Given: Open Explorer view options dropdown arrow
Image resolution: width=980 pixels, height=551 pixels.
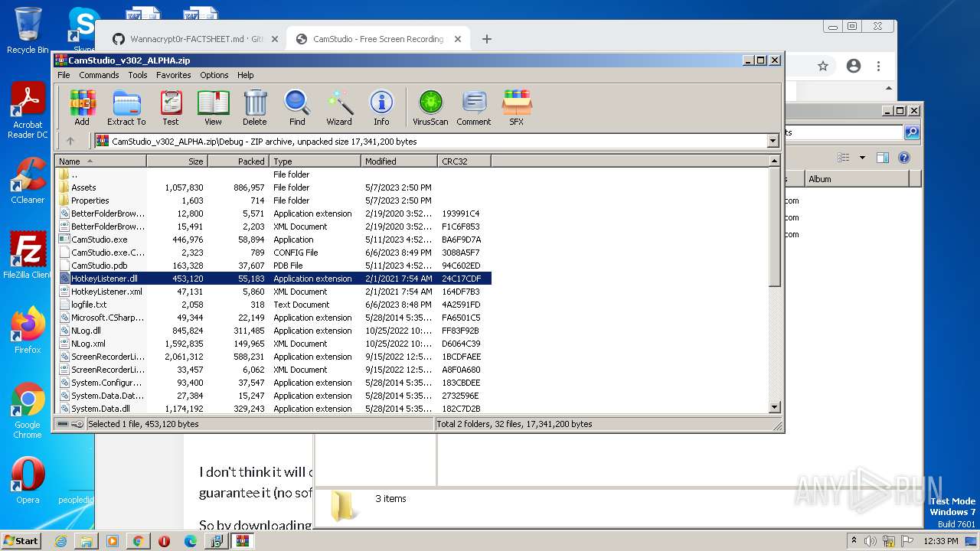Looking at the screenshot, I should (862, 158).
